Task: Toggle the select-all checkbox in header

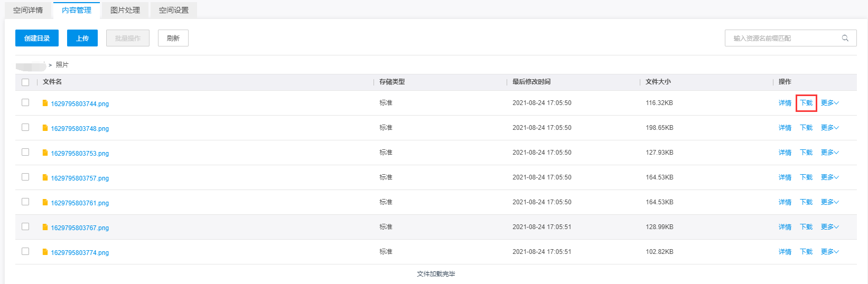Action: pos(25,82)
